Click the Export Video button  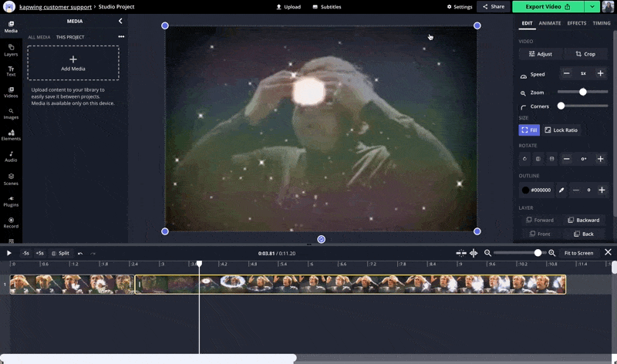(548, 6)
